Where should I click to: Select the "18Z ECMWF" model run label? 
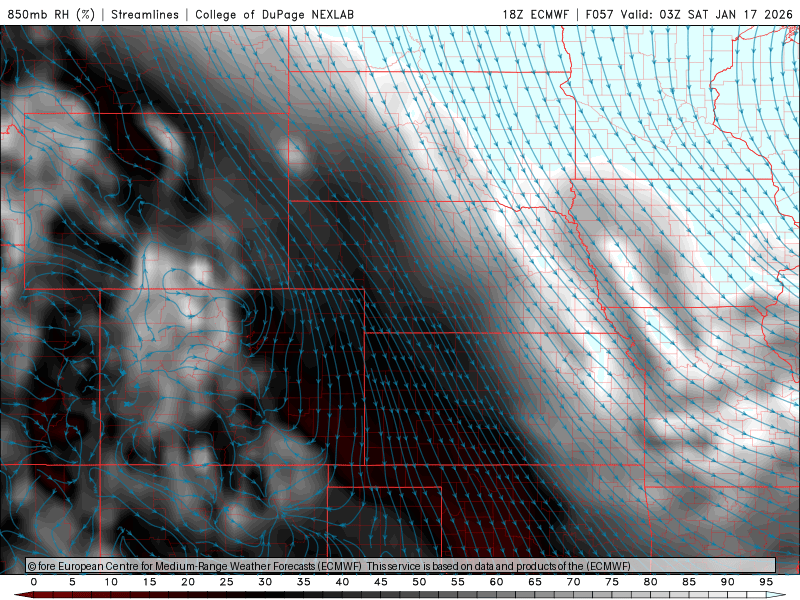click(x=535, y=14)
